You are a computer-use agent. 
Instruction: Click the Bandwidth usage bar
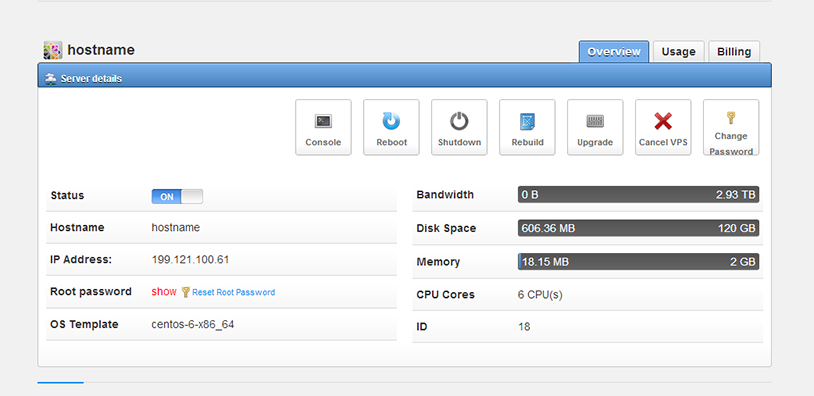[639, 195]
